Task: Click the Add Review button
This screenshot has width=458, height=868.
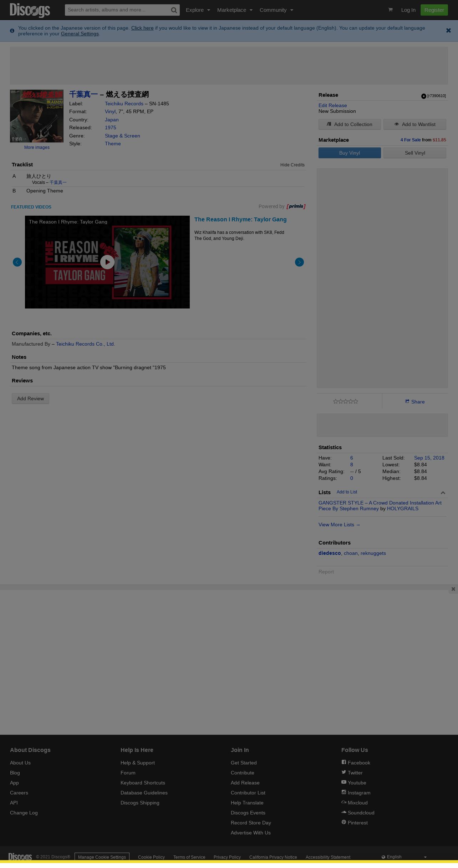Action: pyautogui.click(x=30, y=398)
